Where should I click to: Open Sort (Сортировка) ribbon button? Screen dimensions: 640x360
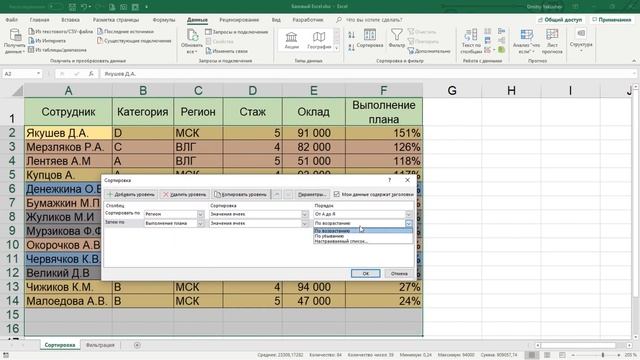coord(370,38)
